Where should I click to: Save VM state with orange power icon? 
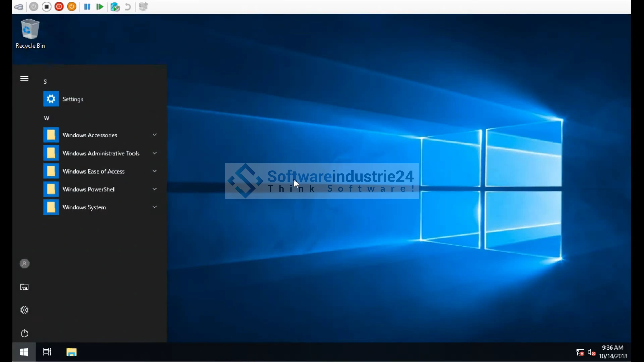pos(72,7)
